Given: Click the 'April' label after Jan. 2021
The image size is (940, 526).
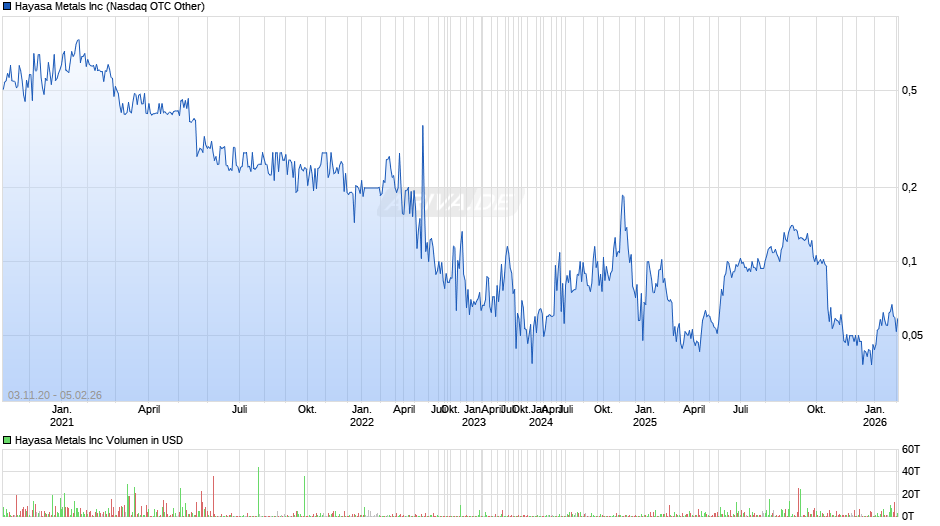Looking at the screenshot, I should (149, 410).
